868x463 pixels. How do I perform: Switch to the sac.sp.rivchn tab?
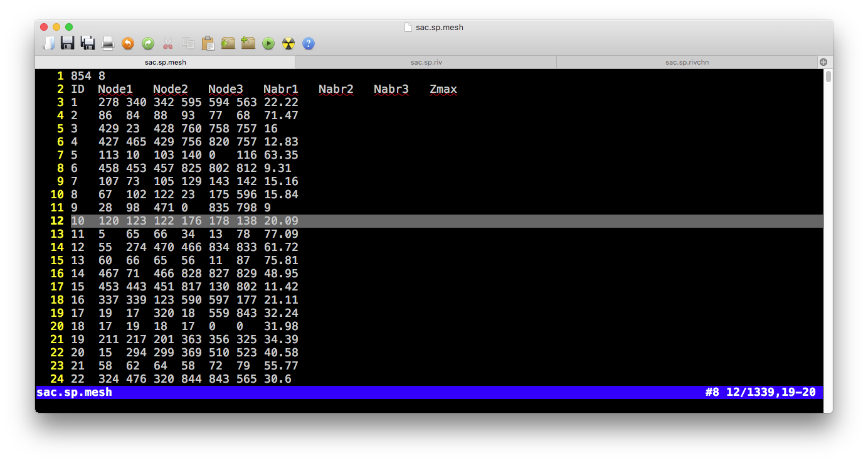[x=687, y=62]
